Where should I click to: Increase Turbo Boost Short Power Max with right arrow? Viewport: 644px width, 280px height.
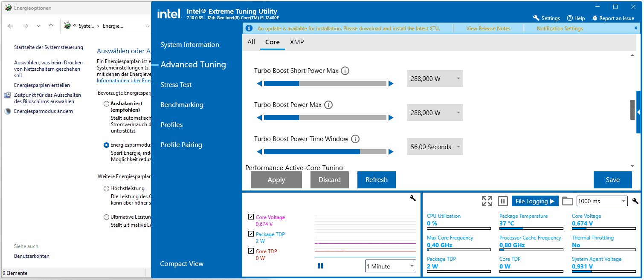(391, 84)
